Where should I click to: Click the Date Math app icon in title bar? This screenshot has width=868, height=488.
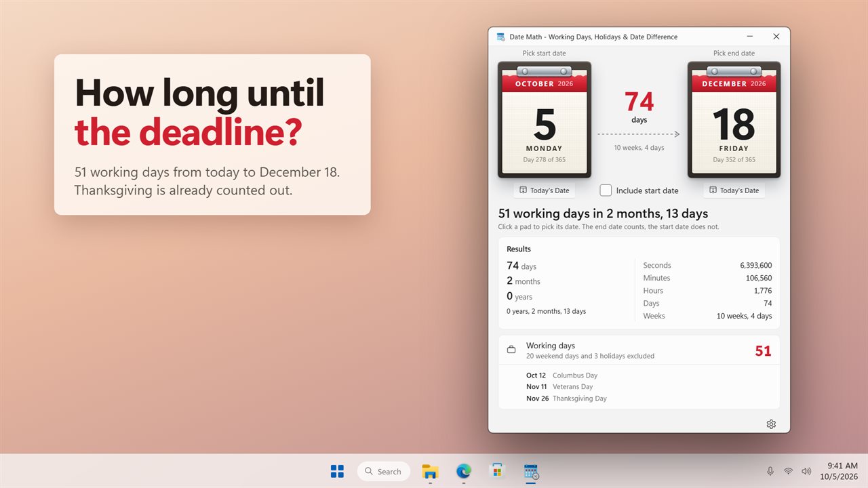[x=501, y=37]
